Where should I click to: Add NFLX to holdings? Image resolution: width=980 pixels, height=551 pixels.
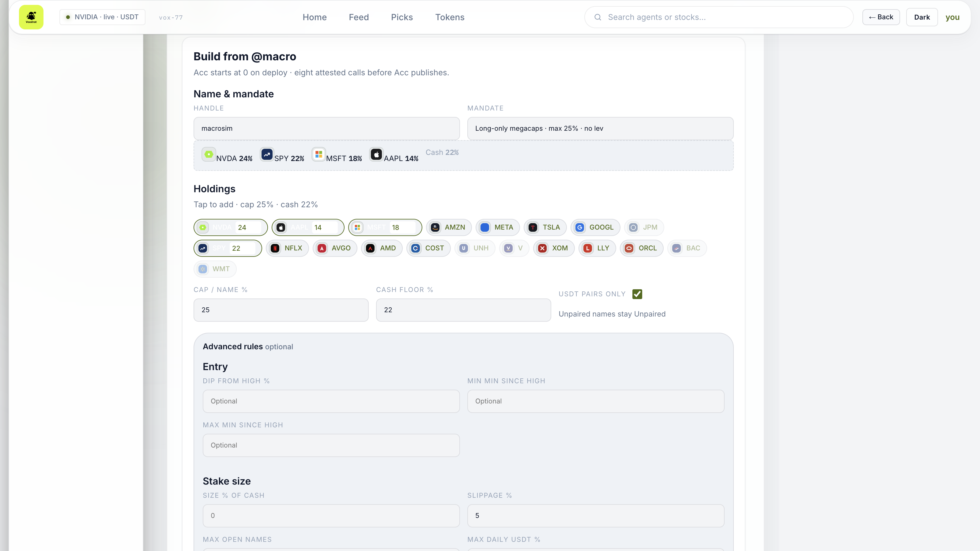tap(287, 248)
